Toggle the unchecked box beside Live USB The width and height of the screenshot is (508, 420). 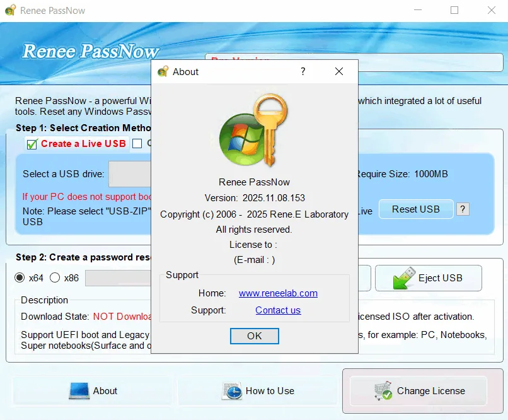click(x=137, y=143)
